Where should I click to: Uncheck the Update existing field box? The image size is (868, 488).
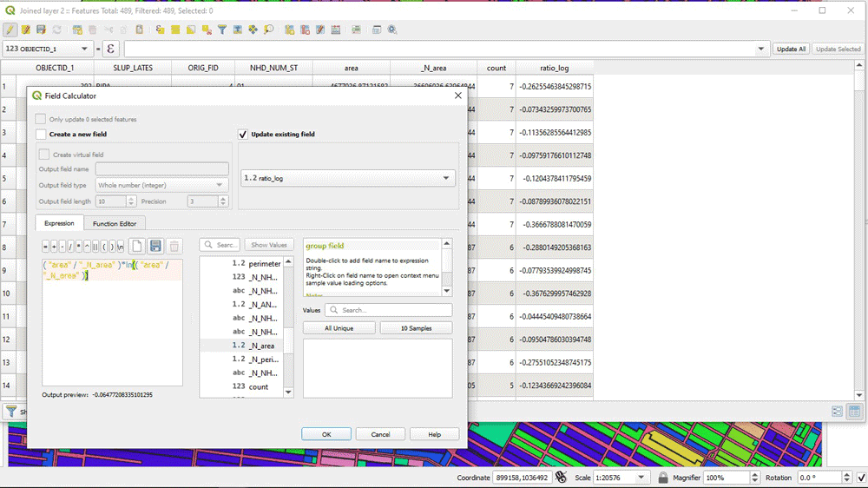pyautogui.click(x=243, y=134)
